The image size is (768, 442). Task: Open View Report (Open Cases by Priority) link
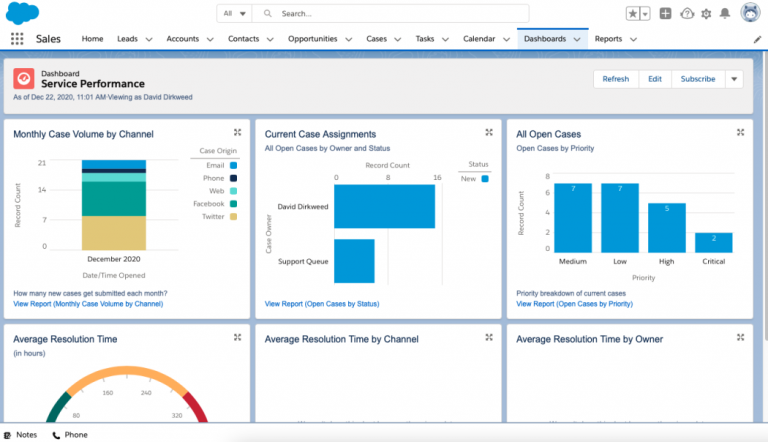[575, 304]
